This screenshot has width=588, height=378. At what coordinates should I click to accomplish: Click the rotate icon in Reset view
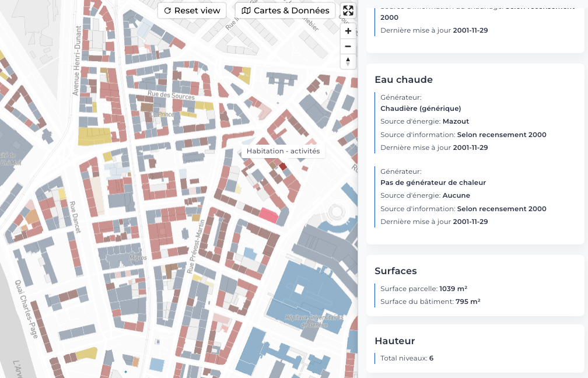(167, 10)
